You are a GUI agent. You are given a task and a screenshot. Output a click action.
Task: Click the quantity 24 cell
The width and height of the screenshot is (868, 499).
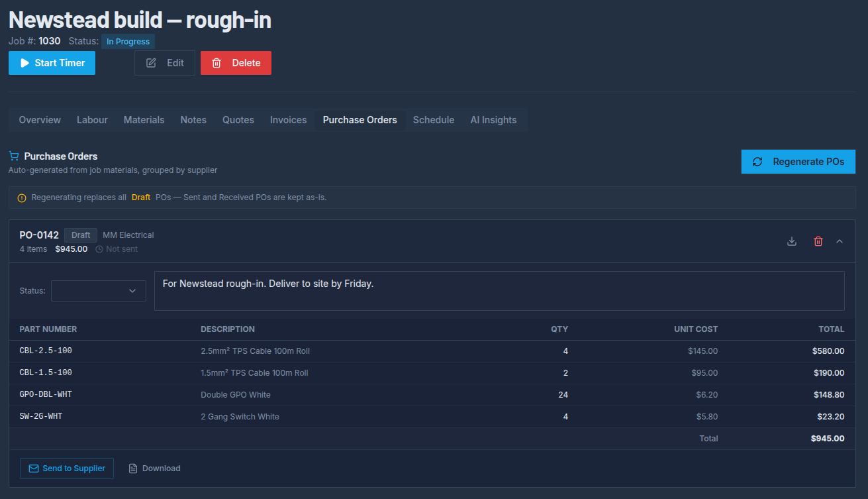pyautogui.click(x=563, y=395)
